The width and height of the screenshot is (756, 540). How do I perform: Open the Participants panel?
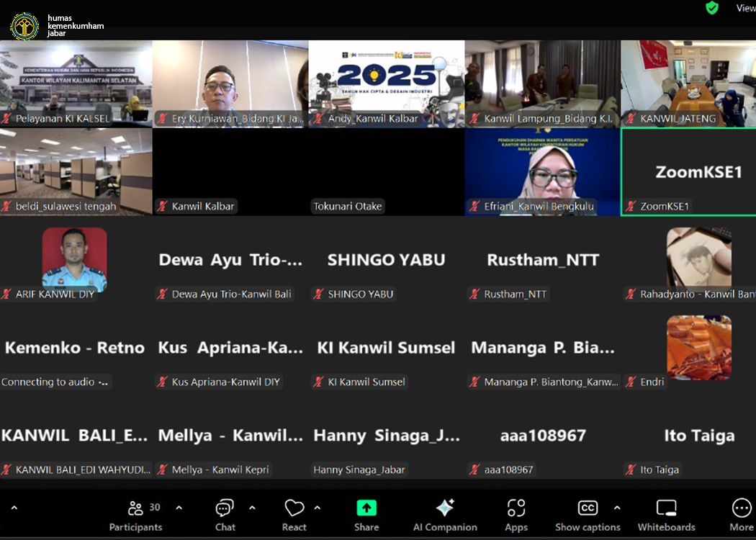(x=135, y=516)
